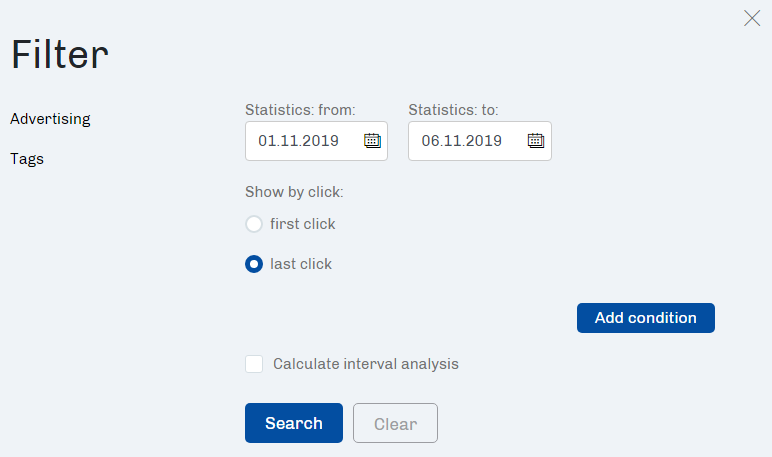This screenshot has height=457, width=772.
Task: Enable Calculate interval analysis checkbox
Action: 254,364
